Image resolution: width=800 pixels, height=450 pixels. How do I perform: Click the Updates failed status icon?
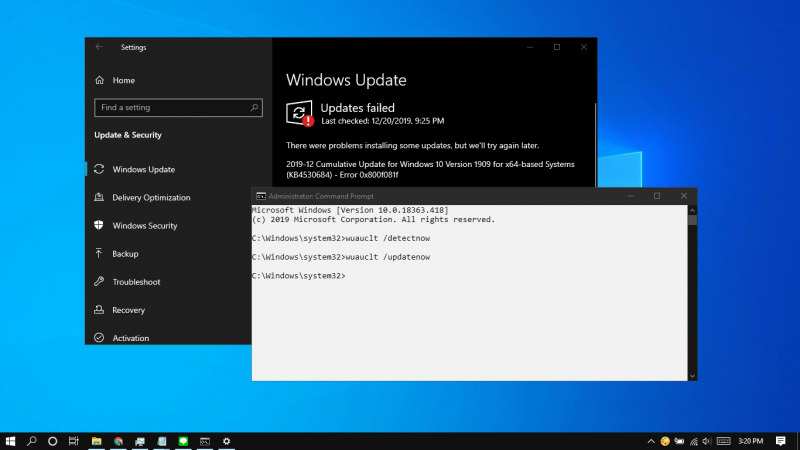[x=299, y=113]
